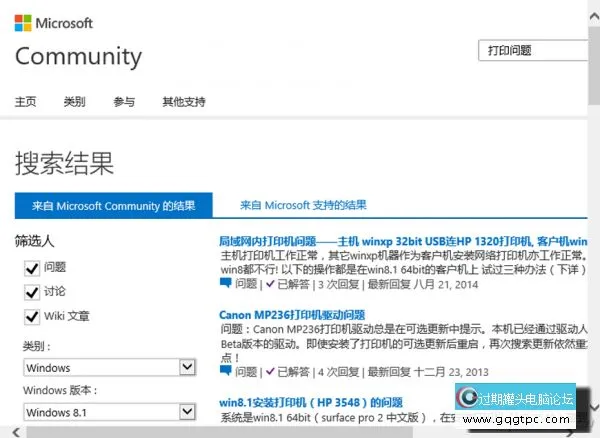Click the 最新回复 八月 21, 2014 text
Viewport: 600px width, 438px height.
point(423,284)
